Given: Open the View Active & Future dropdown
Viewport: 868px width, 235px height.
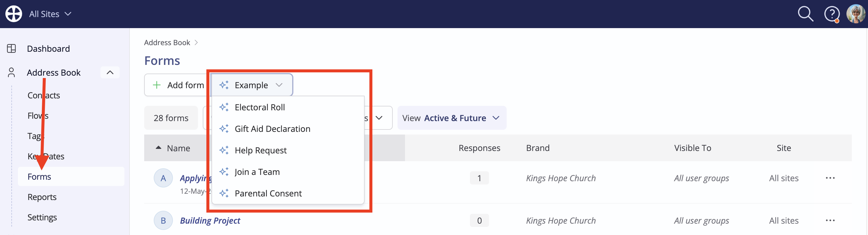Looking at the screenshot, I should tap(452, 118).
